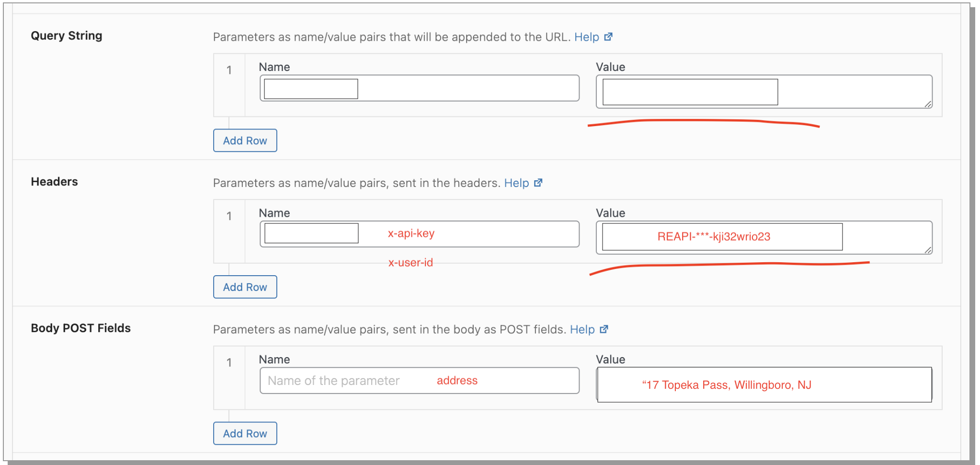980x465 pixels.
Task: Click external link icon next to Headers Help
Action: pyautogui.click(x=538, y=183)
